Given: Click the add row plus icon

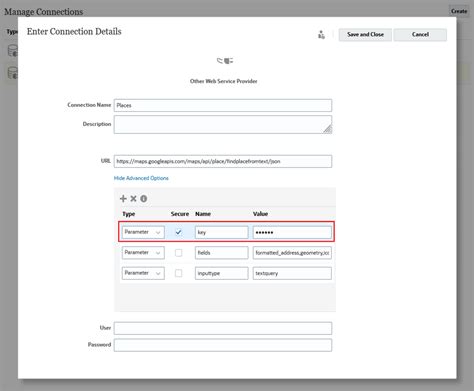Looking at the screenshot, I should 123,199.
